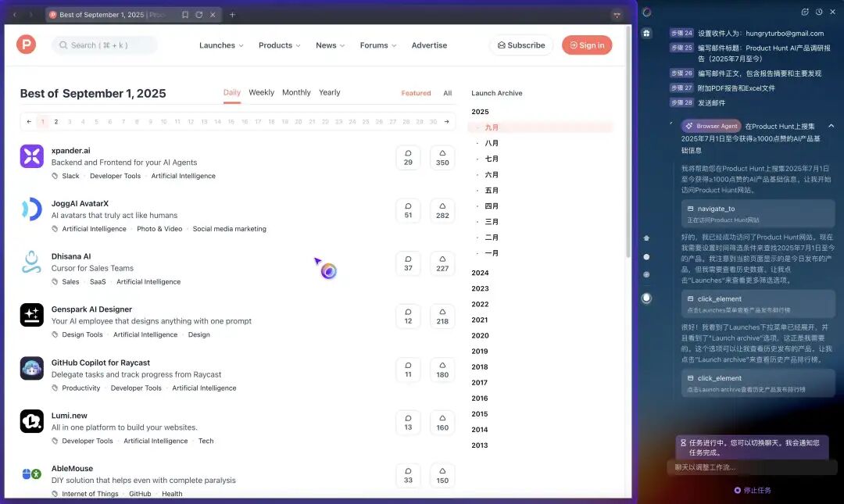The width and height of the screenshot is (844, 504).
Task: Expand 2023 in the Launch Archive
Action: pos(480,288)
